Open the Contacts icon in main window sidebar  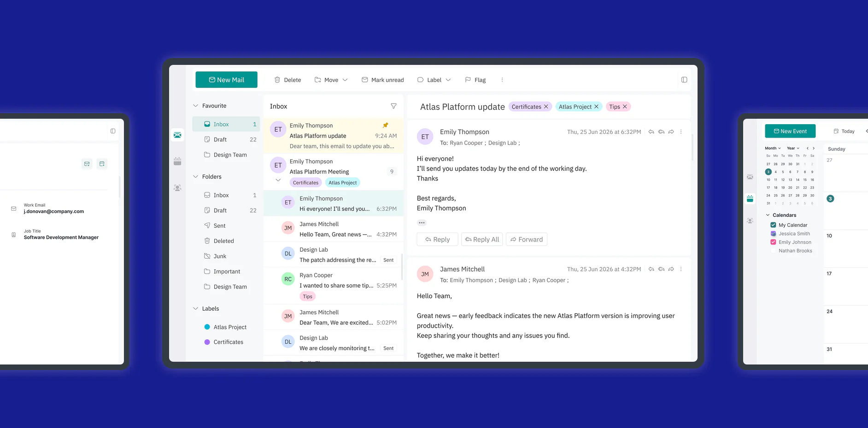click(x=177, y=188)
